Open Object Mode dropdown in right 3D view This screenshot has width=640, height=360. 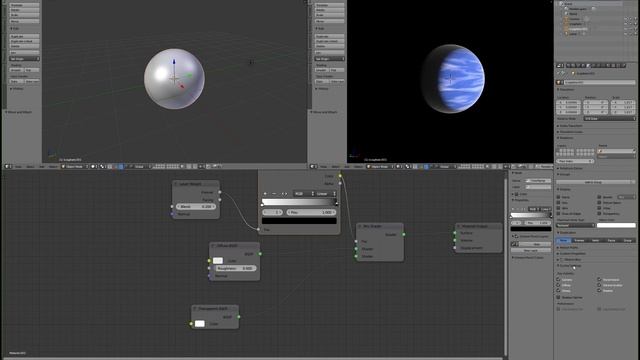pyautogui.click(x=380, y=167)
